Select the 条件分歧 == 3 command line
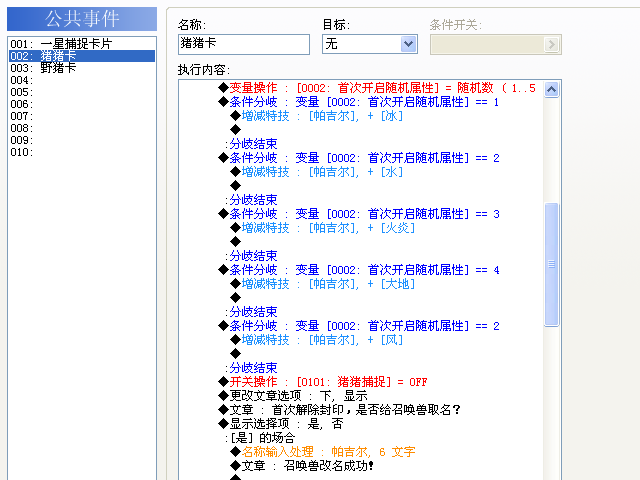This screenshot has height=480, width=640. [358, 214]
